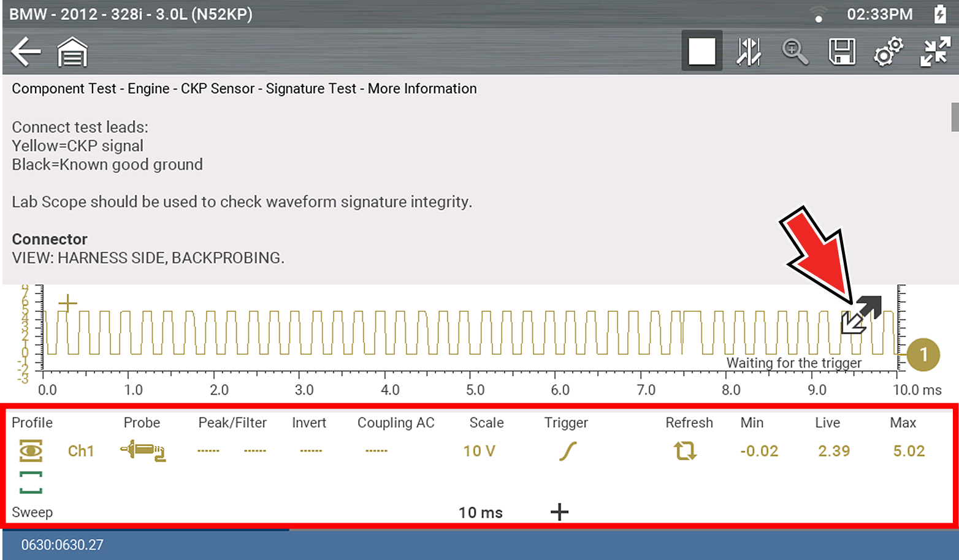Toggle the Invert setting for Ch1
959x560 pixels.
point(311,451)
